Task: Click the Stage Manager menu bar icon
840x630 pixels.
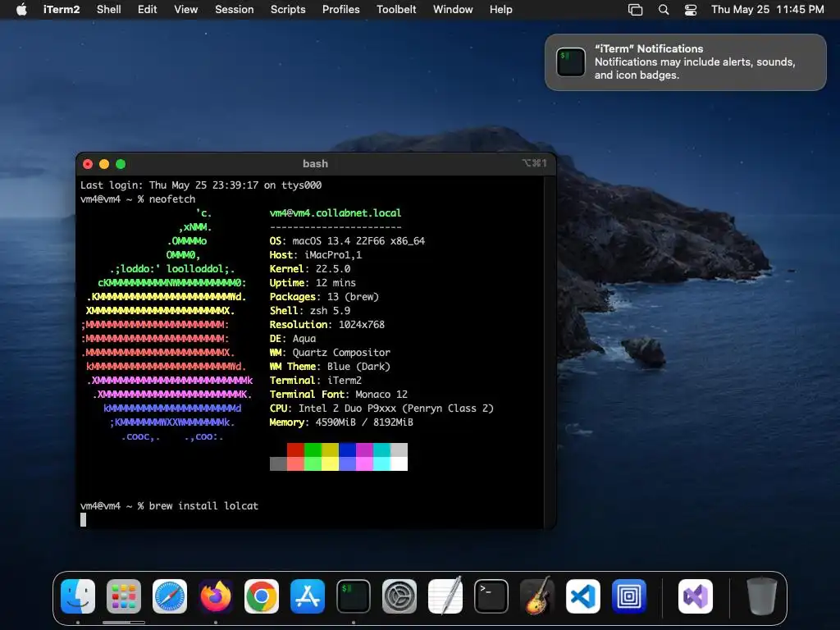Action: 636,10
